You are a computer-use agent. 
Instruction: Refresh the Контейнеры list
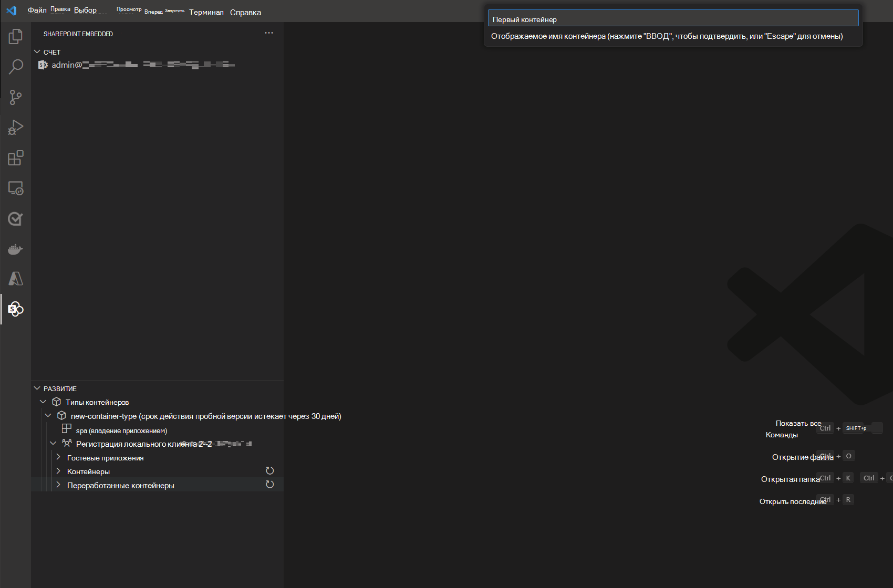tap(270, 471)
